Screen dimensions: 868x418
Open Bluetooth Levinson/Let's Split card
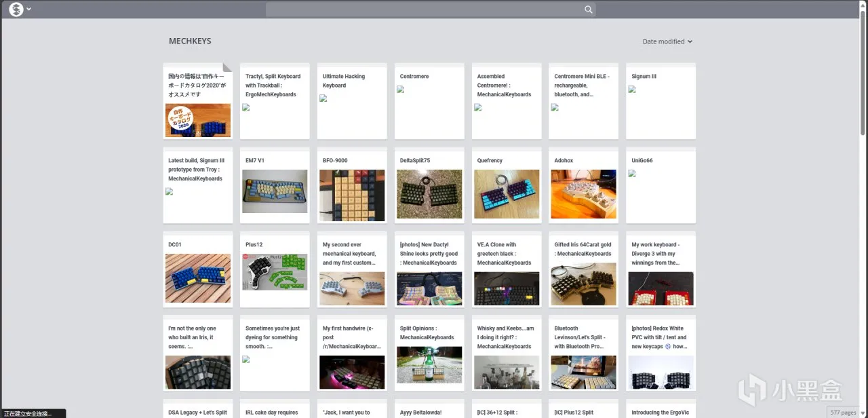click(584, 354)
